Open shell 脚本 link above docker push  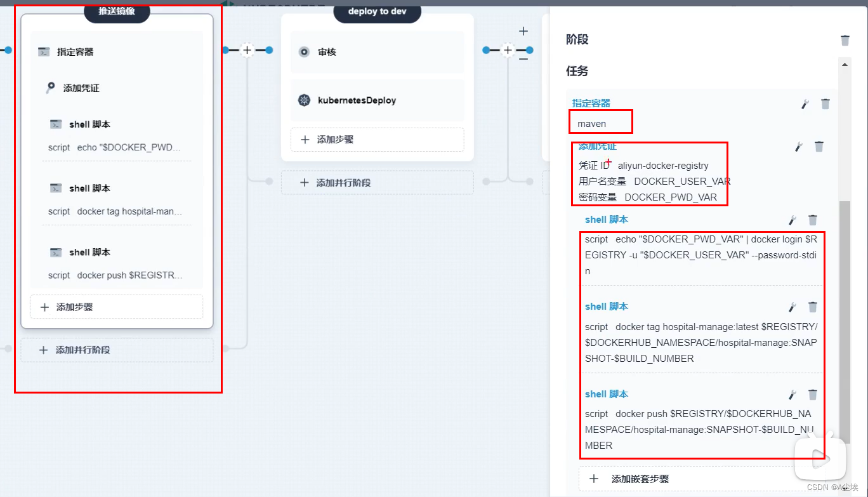pos(607,394)
